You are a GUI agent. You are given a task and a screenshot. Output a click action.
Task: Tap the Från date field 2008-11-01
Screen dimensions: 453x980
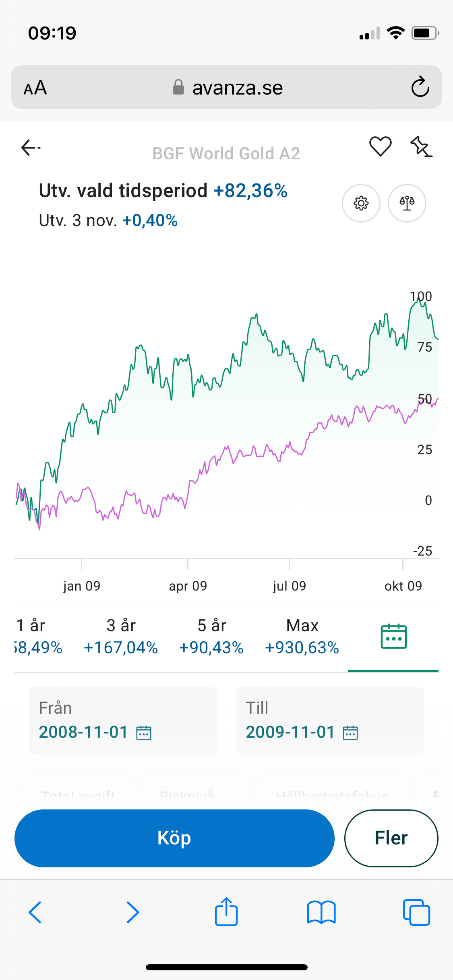click(83, 732)
